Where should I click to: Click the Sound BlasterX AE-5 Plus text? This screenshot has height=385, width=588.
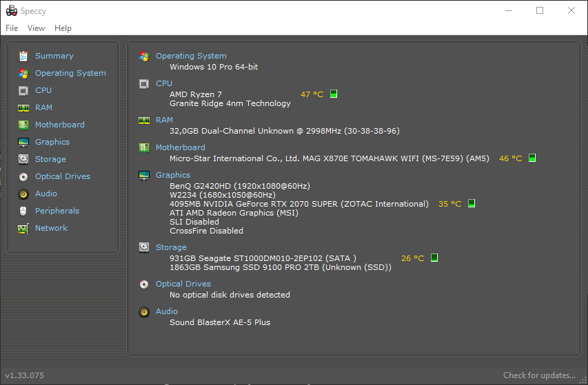(x=220, y=322)
